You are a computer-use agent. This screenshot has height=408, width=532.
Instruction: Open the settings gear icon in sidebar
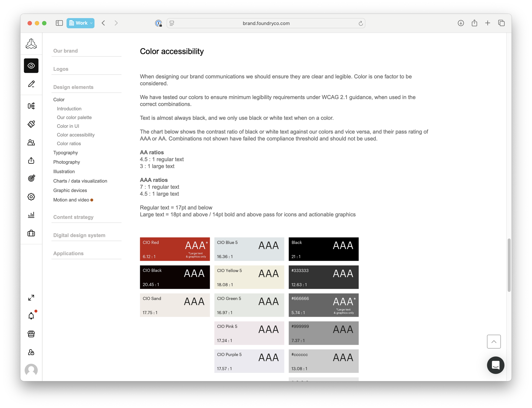click(31, 197)
